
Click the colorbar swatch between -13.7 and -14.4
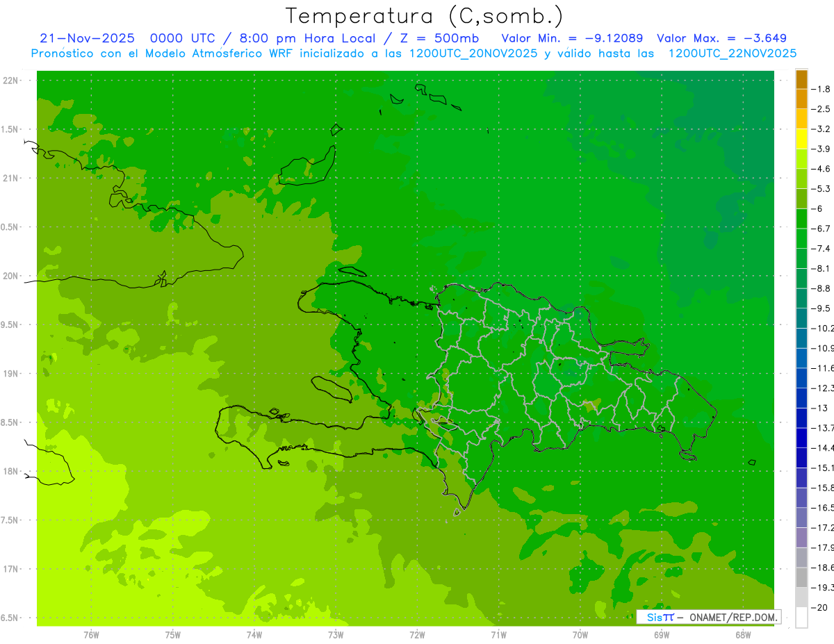point(801,438)
